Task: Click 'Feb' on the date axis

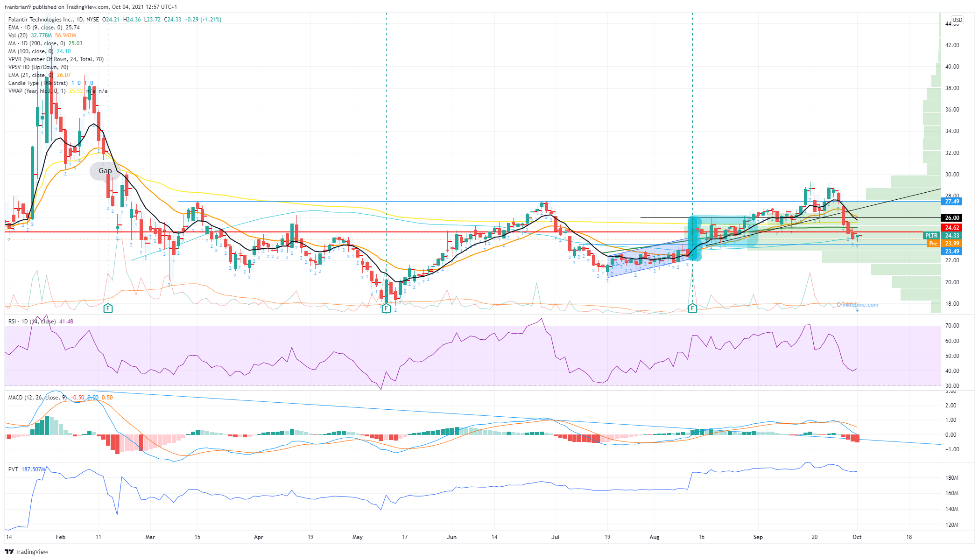Action: [x=61, y=537]
